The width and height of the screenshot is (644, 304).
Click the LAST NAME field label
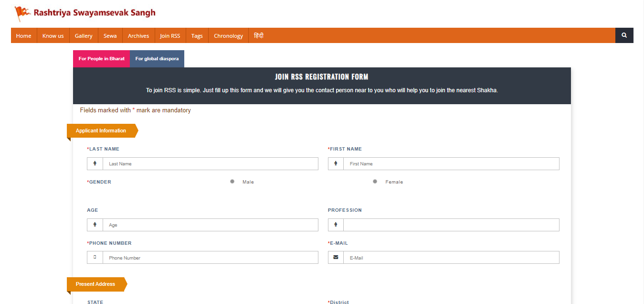pyautogui.click(x=103, y=149)
